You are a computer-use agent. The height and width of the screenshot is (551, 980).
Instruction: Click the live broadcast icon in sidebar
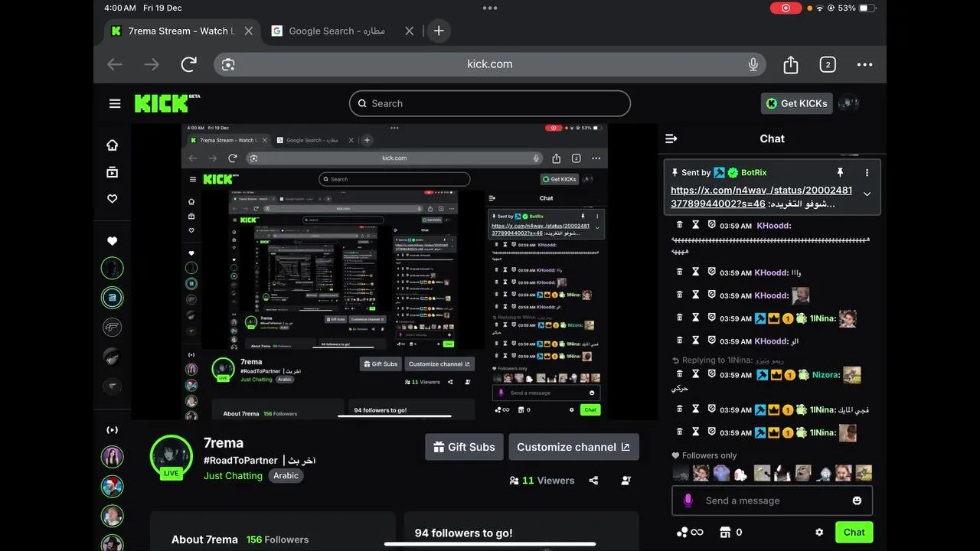point(113,429)
